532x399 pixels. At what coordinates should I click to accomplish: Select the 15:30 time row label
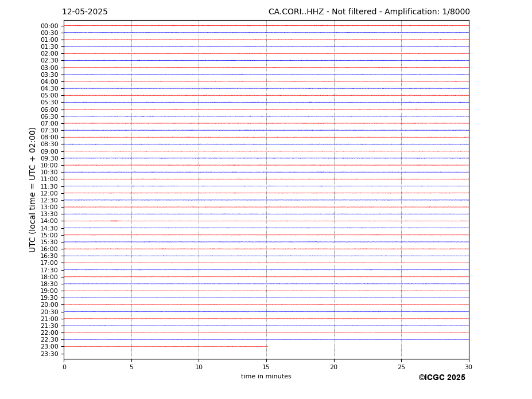click(49, 242)
